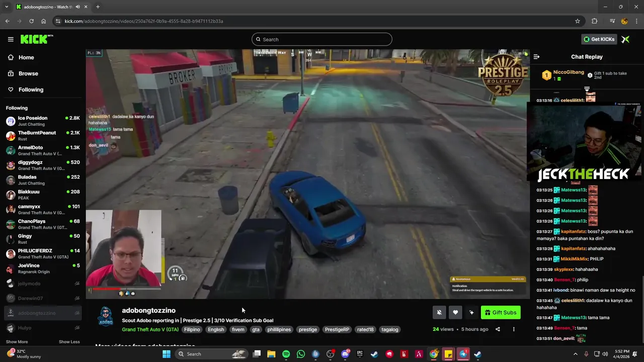Click the Gift Subs button

coord(501,312)
